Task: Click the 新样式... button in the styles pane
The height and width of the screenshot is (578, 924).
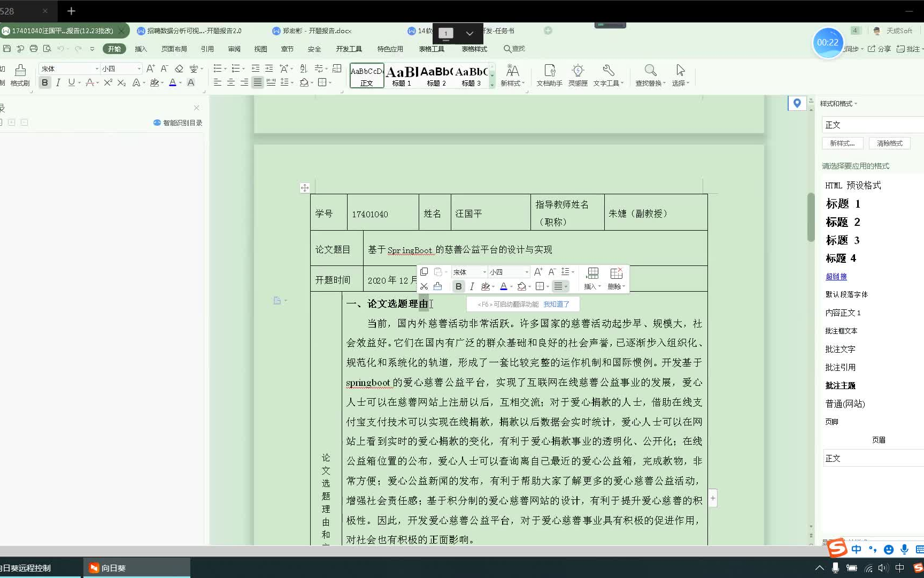Action: 842,143
